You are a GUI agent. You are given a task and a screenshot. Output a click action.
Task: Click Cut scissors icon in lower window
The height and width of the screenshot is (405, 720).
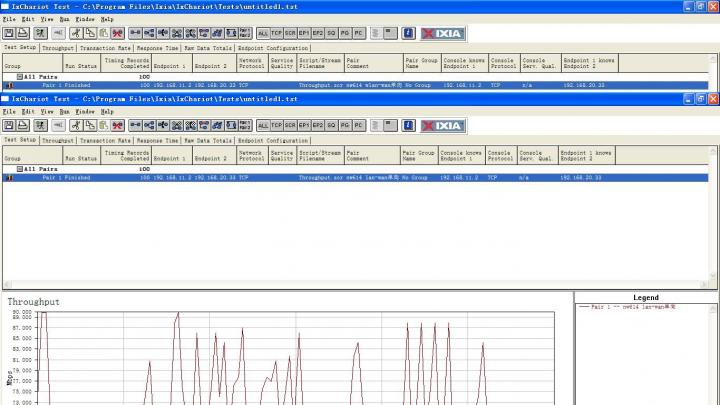point(76,125)
